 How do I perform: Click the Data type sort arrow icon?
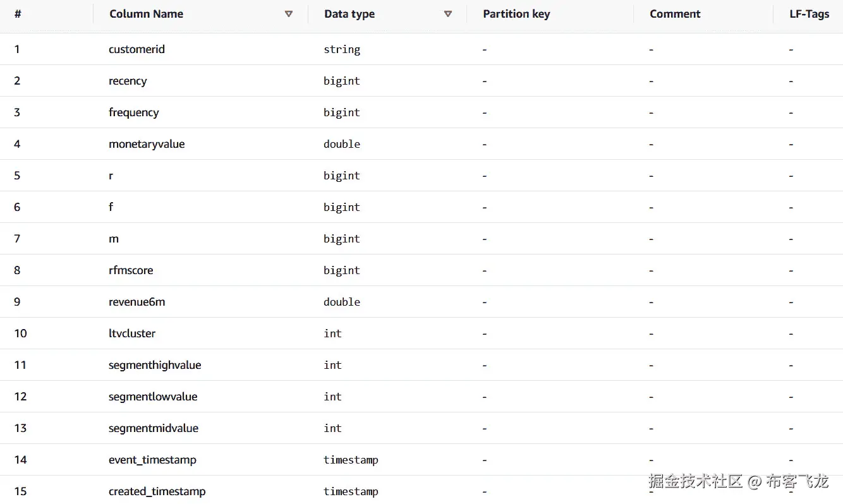coord(448,14)
